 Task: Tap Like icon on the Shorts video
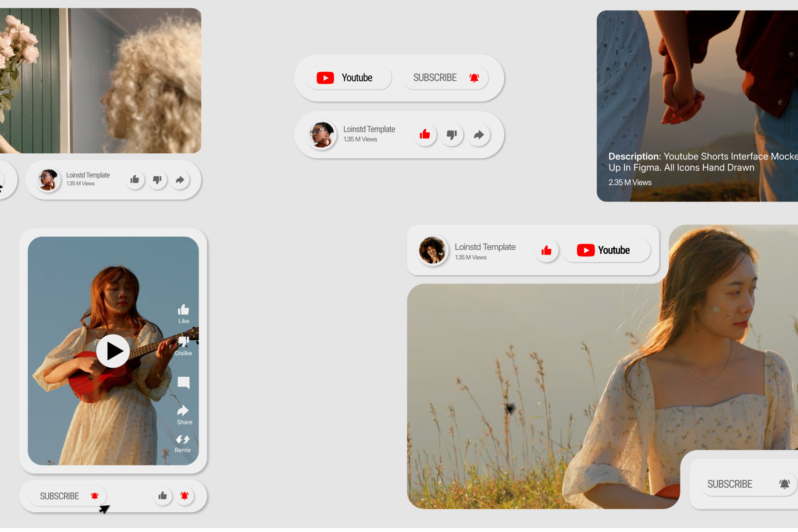click(183, 310)
